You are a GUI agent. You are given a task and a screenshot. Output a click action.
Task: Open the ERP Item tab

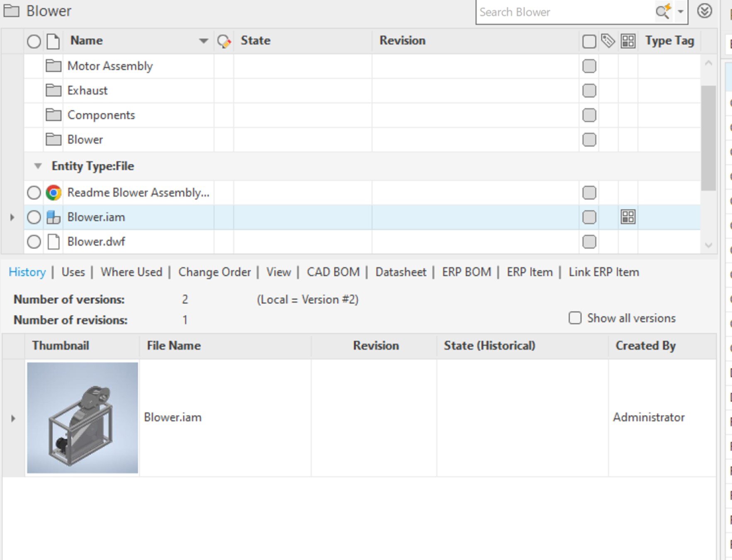tap(530, 272)
